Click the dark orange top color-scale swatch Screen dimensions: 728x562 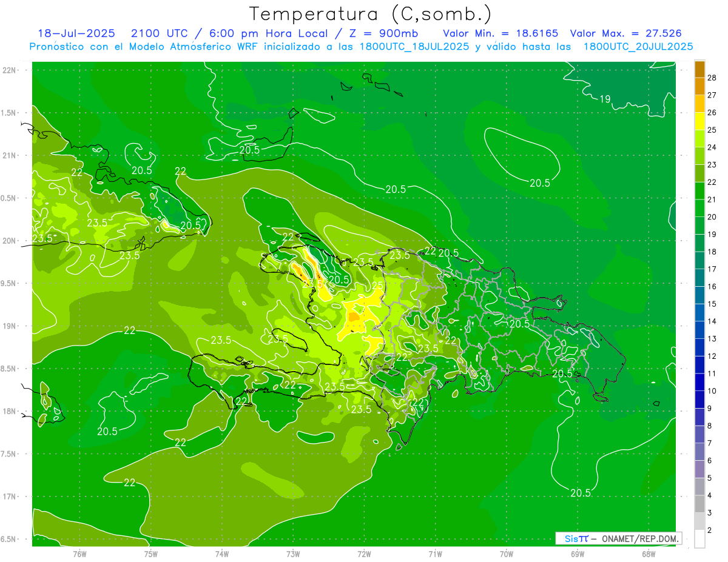coord(699,69)
